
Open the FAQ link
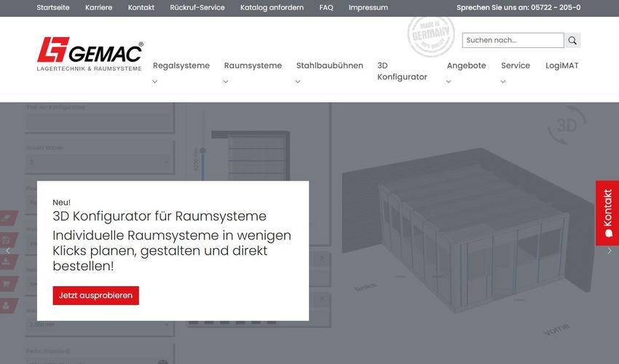pyautogui.click(x=326, y=7)
